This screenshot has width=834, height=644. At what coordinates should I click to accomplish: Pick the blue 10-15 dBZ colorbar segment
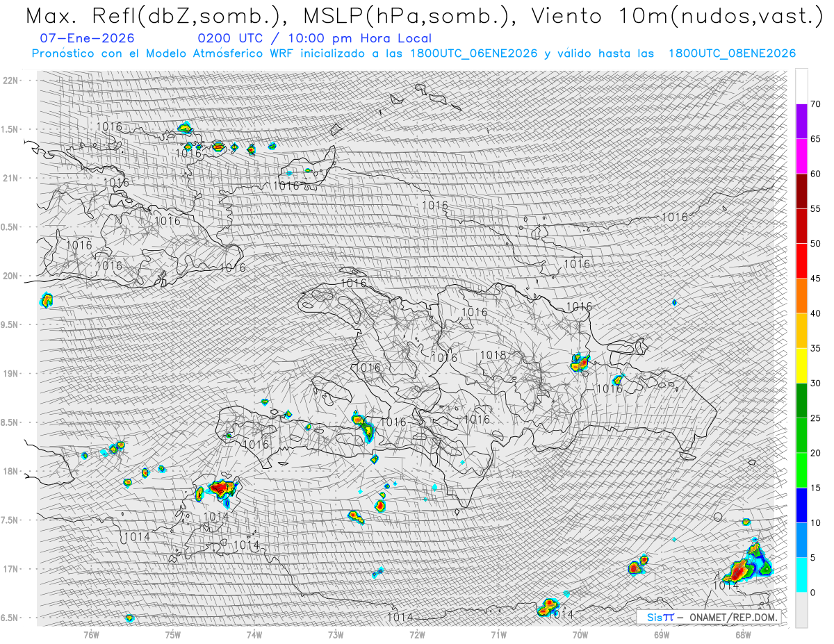[801, 505]
